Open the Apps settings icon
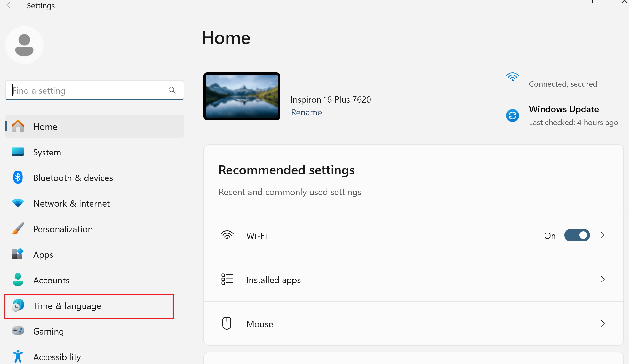Screen dimensions: 629x364 [18, 254]
